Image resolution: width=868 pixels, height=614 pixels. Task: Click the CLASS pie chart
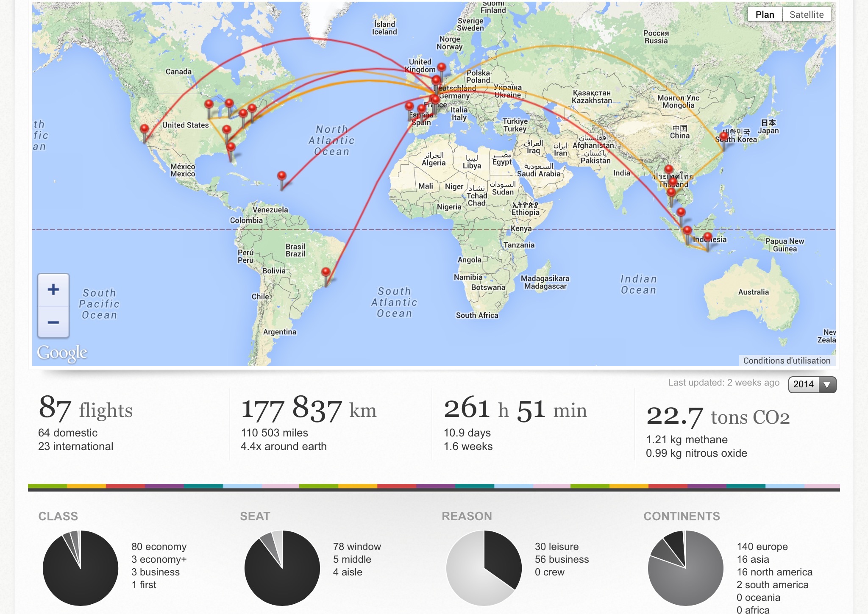81,568
